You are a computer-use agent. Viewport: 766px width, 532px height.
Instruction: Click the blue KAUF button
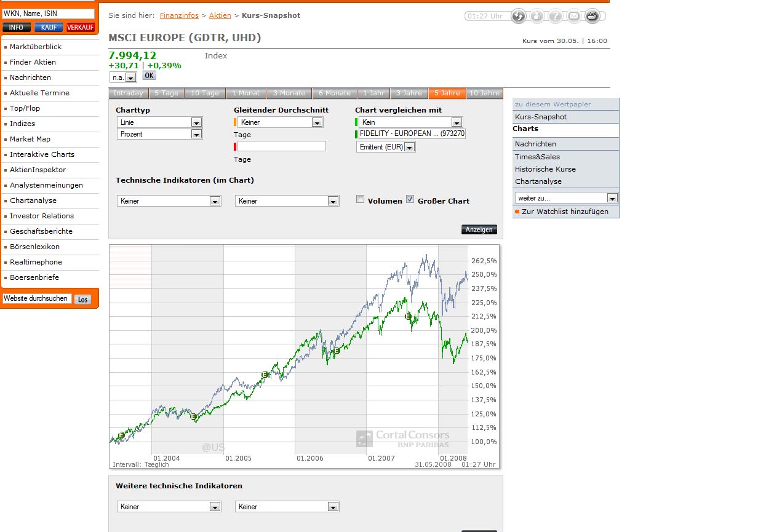(49, 28)
